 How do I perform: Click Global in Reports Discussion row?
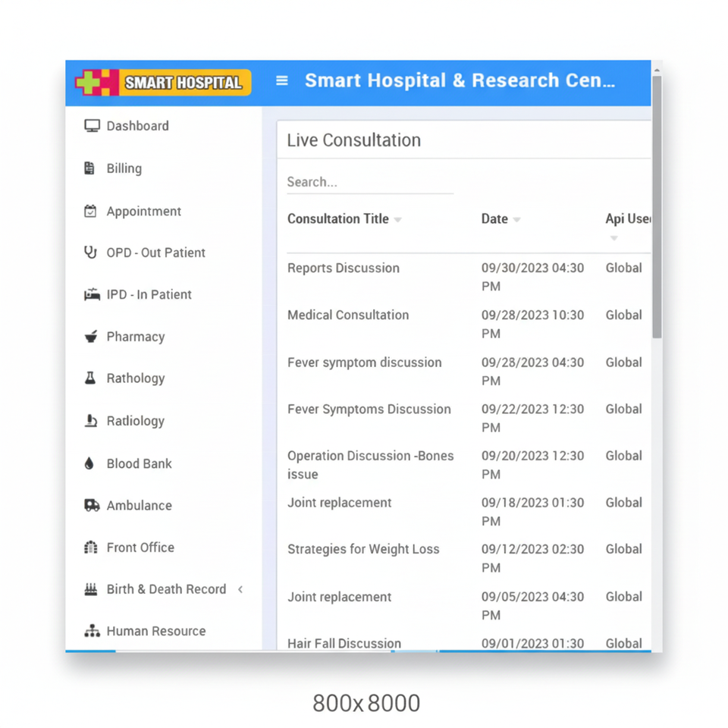coord(623,268)
